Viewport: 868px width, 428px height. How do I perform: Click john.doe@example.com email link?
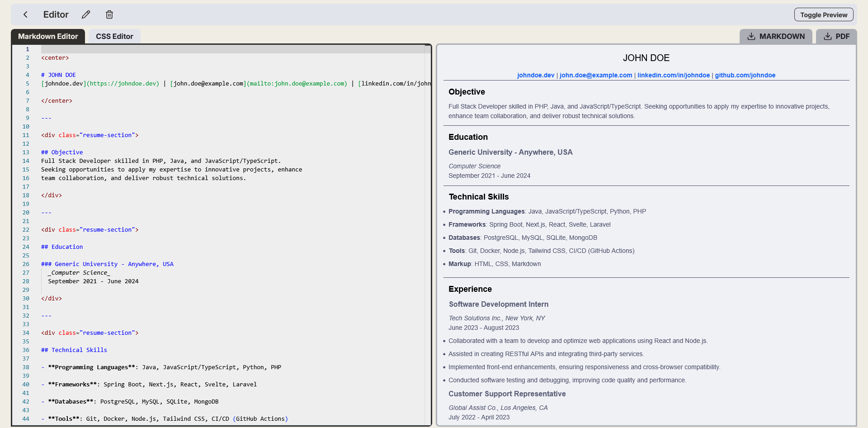(596, 75)
